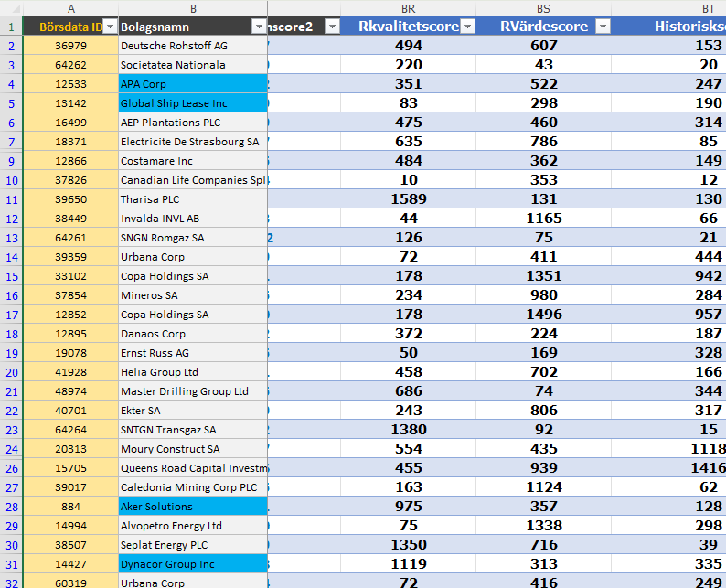Select the Tharisa PLC cell
Image resolution: width=726 pixels, height=588 pixels.
(193, 199)
